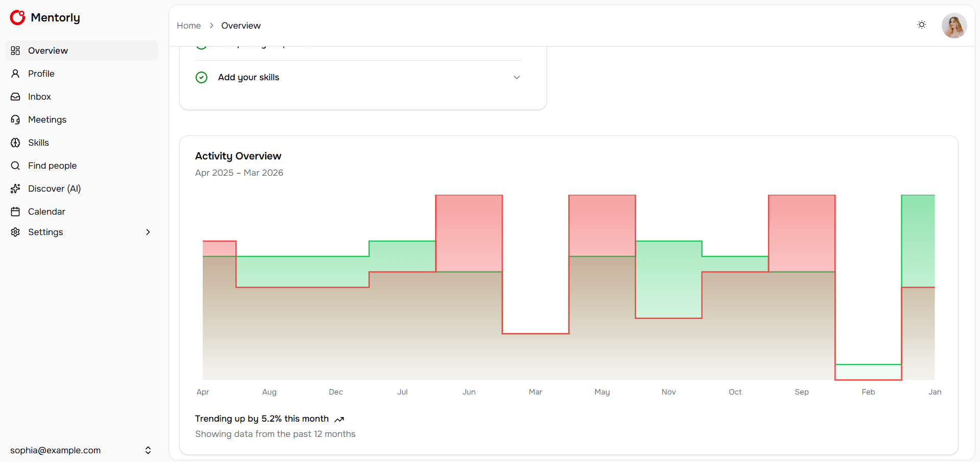Open the sophia@example.com account switcher
980x462 pixels.
148,450
